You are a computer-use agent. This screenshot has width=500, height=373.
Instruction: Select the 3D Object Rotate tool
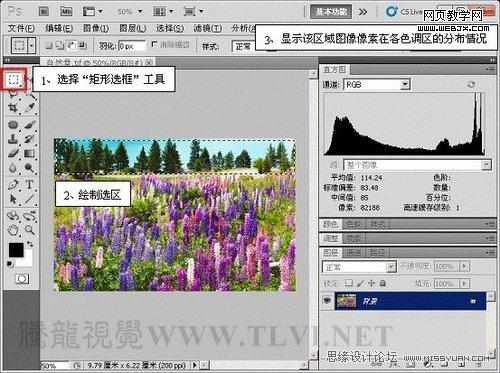click(x=13, y=216)
